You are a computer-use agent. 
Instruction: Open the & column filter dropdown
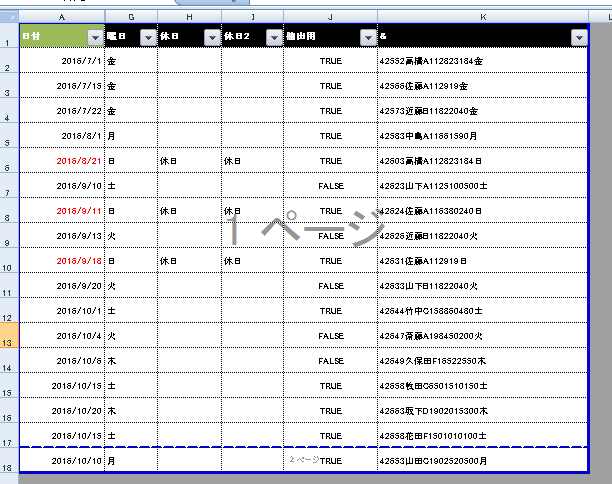tap(579, 38)
